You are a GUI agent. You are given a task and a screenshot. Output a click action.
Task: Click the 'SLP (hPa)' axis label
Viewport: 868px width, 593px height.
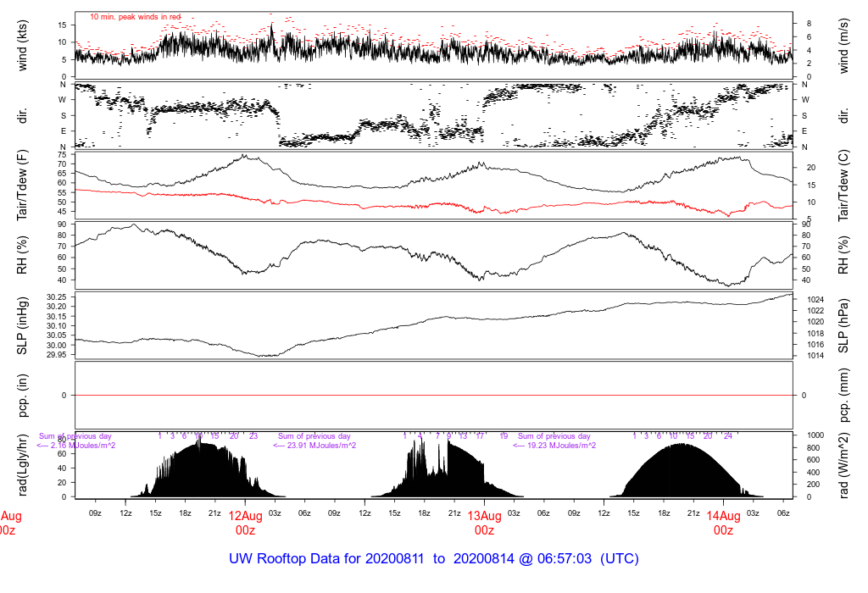843,326
